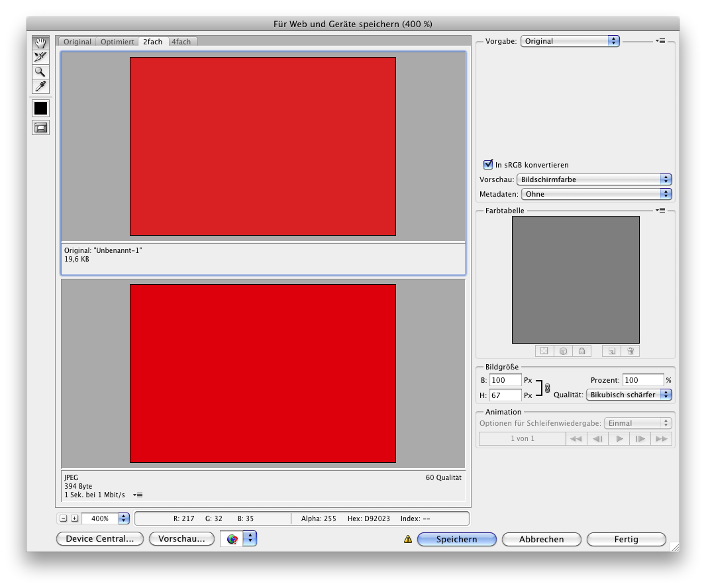The width and height of the screenshot is (706, 588).
Task: Click the Device Central button
Action: 100,538
